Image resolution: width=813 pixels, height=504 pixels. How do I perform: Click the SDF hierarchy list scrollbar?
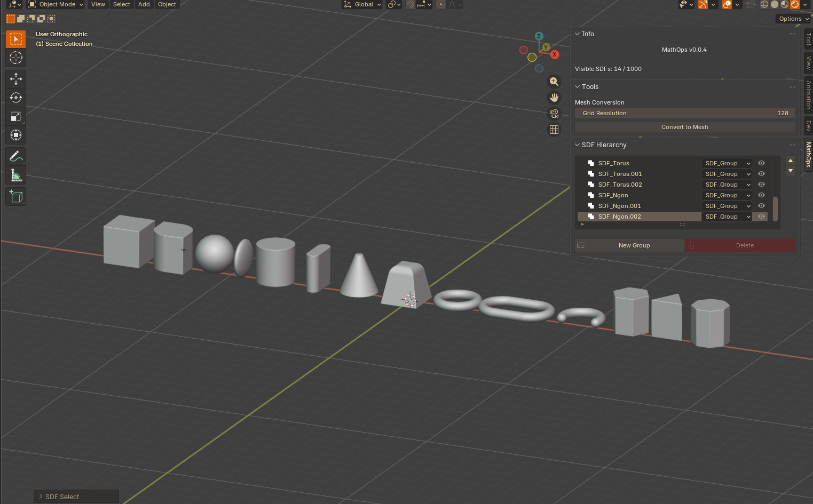(x=775, y=209)
